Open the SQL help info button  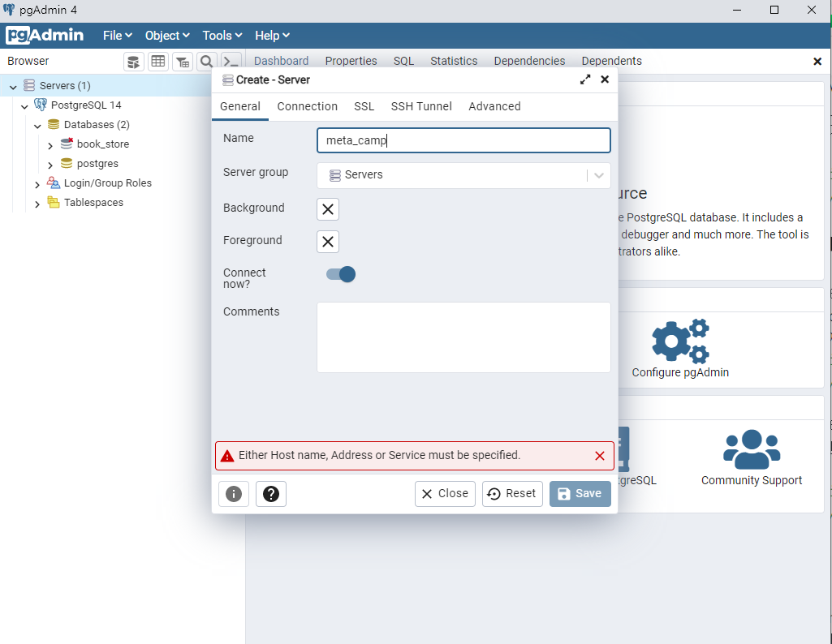point(234,494)
